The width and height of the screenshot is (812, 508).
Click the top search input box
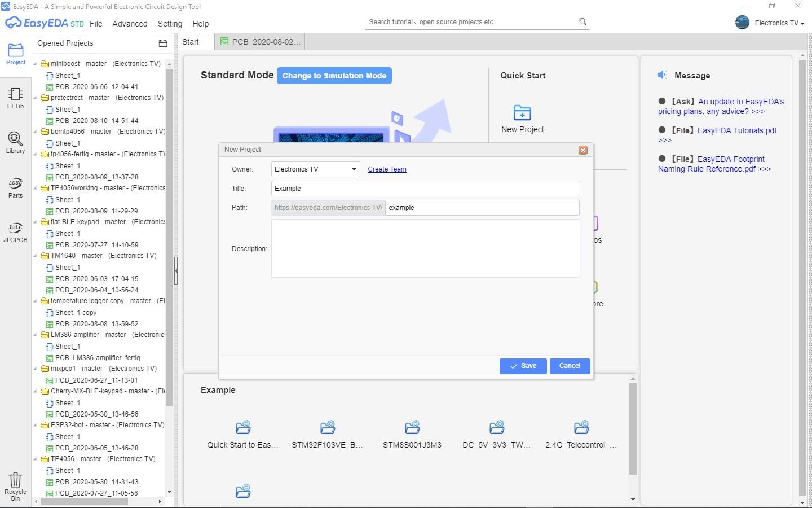pos(471,22)
